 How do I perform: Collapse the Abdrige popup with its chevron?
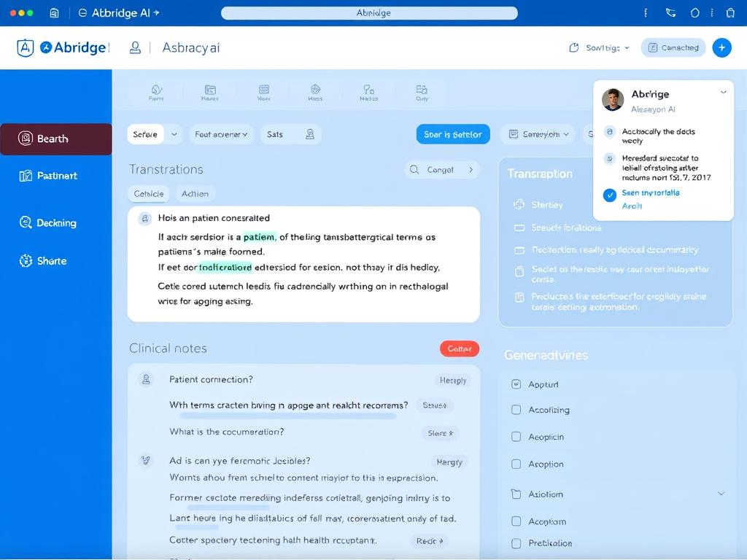pyautogui.click(x=723, y=93)
